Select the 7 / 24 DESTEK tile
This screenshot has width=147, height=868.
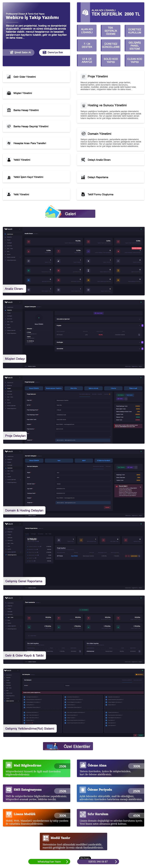87,45
